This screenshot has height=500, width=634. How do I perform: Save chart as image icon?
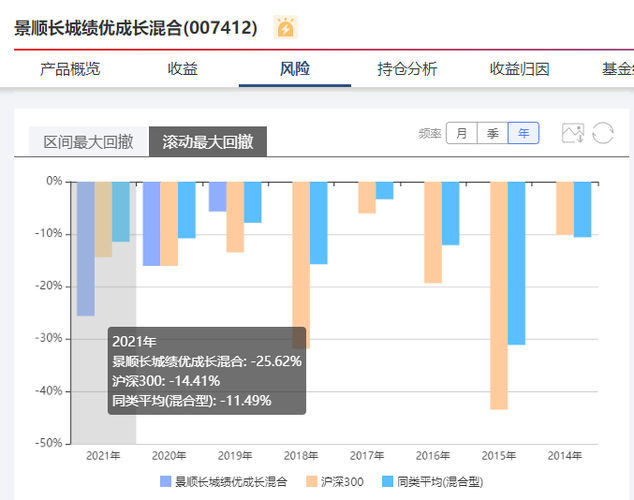573,133
